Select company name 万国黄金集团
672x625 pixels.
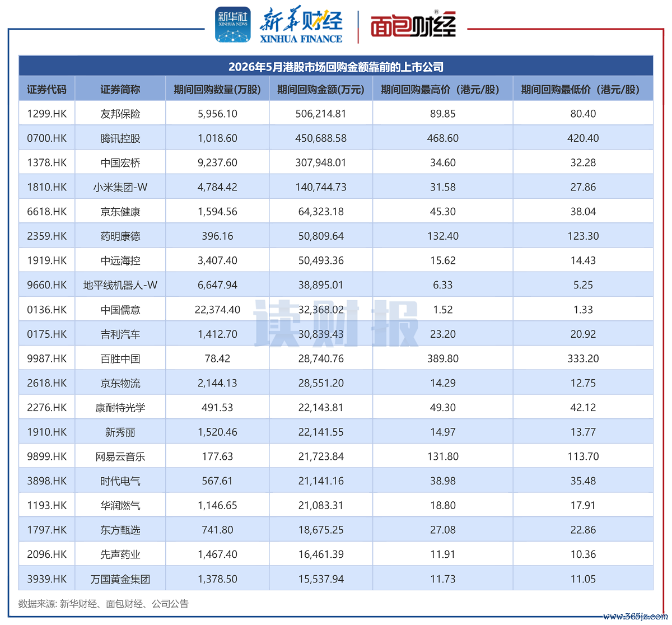click(120, 579)
